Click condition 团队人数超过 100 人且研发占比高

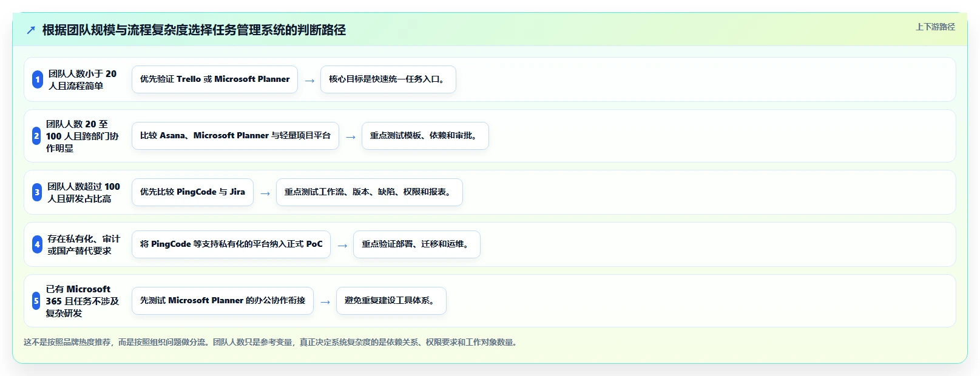pyautogui.click(x=84, y=192)
